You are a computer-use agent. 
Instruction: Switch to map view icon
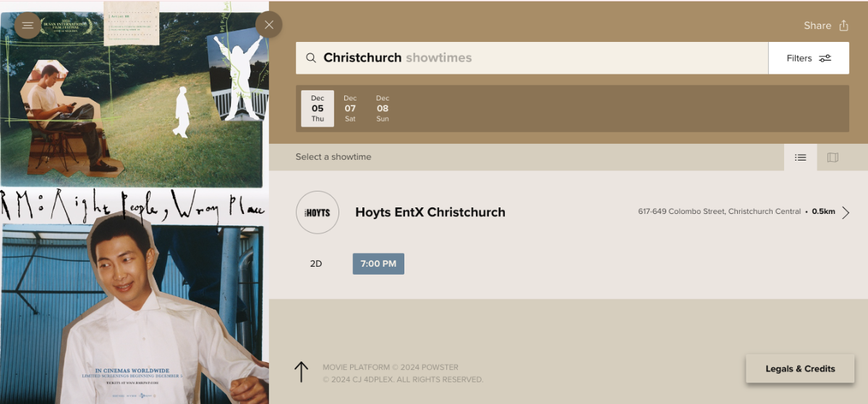[833, 157]
